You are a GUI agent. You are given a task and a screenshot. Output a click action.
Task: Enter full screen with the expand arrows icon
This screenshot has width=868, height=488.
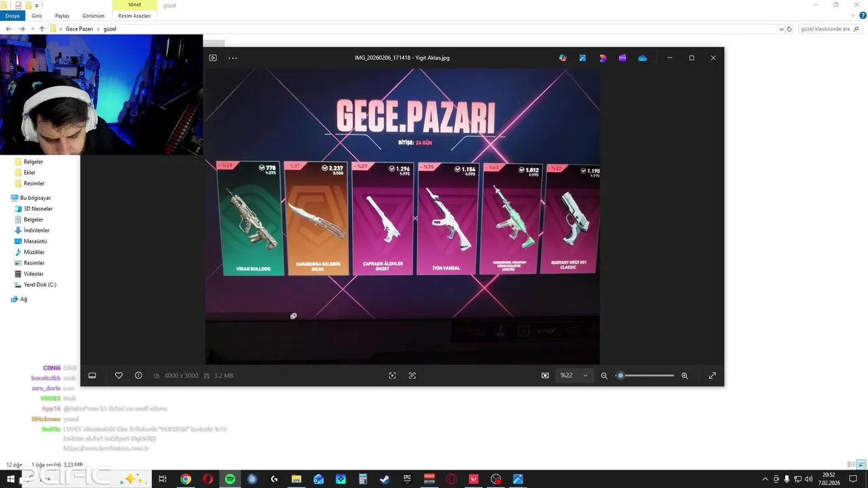pos(712,375)
